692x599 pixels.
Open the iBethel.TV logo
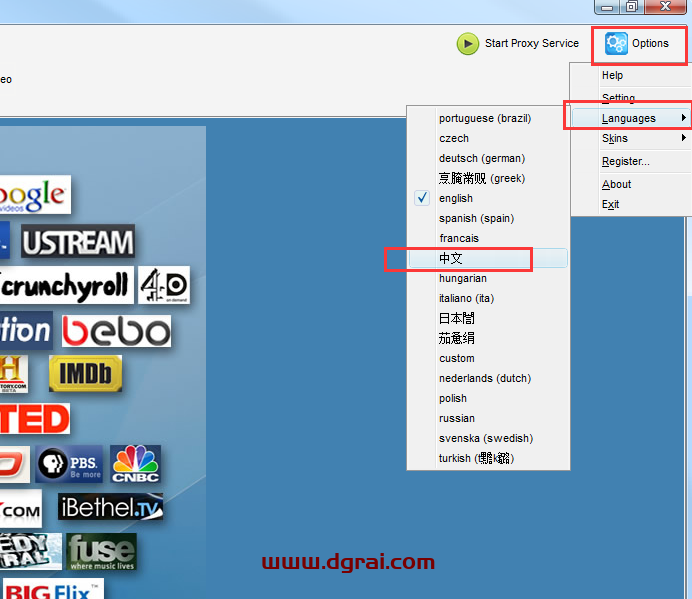(x=110, y=508)
